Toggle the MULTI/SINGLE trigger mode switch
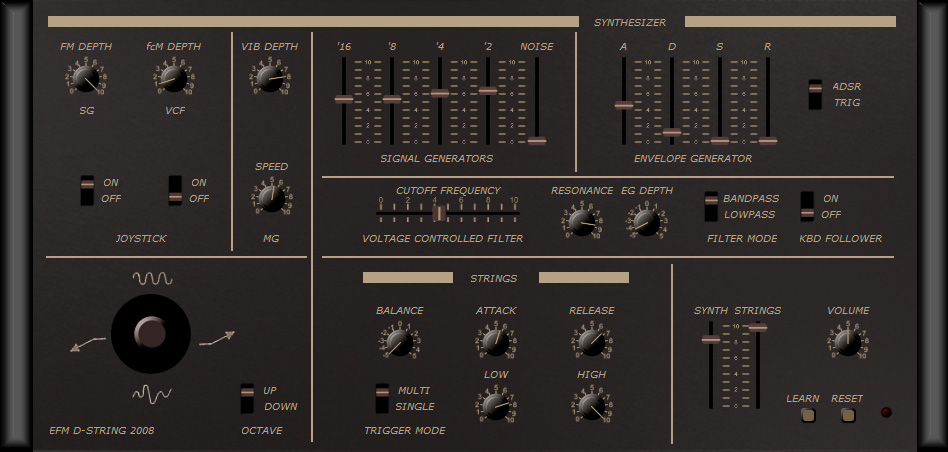This screenshot has height=452, width=948. click(382, 398)
